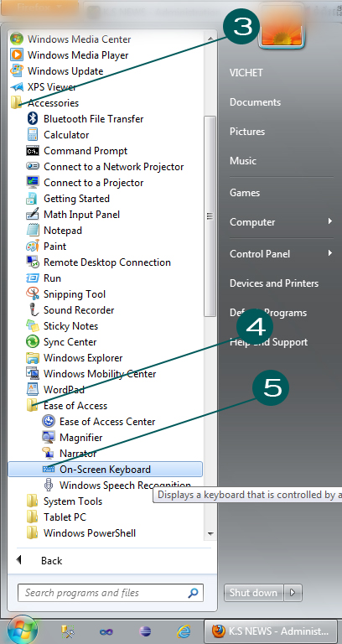Expand the Control Panel submenu arrow
The image size is (342, 644).
click(x=329, y=253)
